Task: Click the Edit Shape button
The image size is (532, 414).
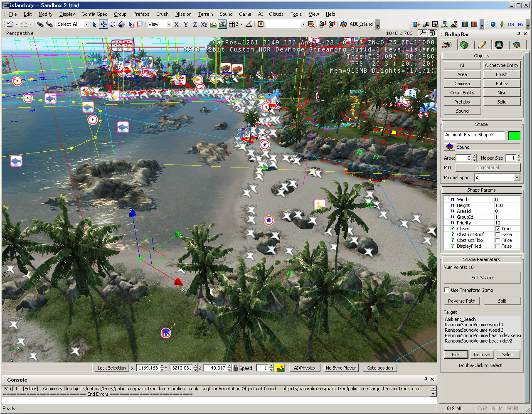Action: pos(482,278)
